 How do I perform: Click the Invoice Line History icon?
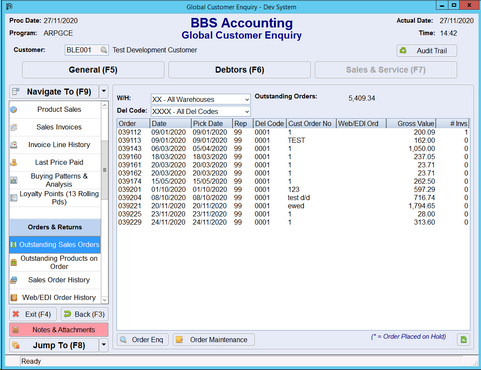click(14, 145)
